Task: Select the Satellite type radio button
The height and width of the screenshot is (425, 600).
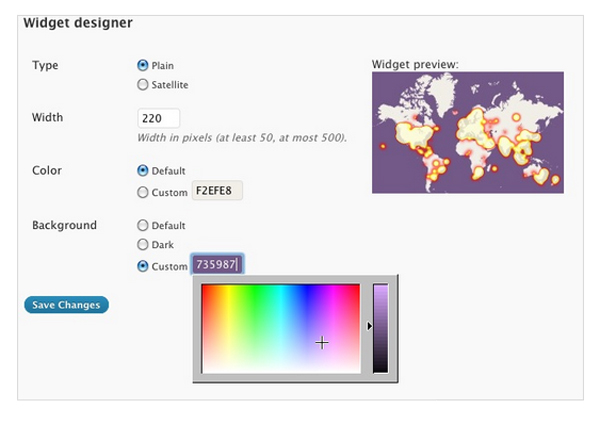Action: click(x=142, y=85)
